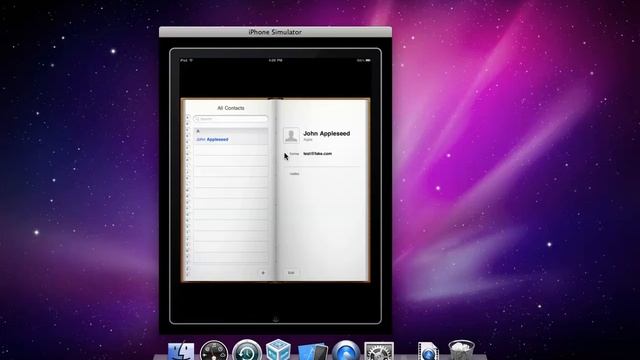The width and height of the screenshot is (640, 360).
Task: Open Finder from the dock
Action: 181,351
